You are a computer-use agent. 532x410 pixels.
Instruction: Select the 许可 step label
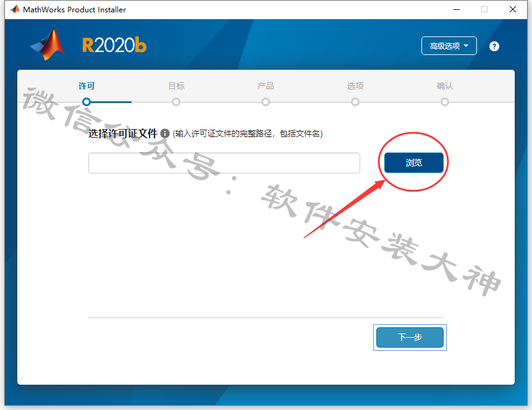click(x=87, y=86)
